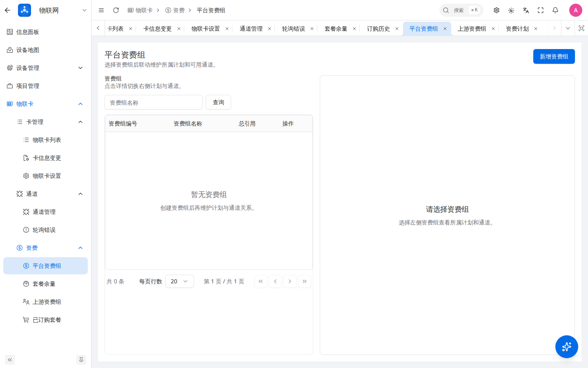Switch to 卡信息变更 tab
The width and height of the screenshot is (588, 368).
158,29
